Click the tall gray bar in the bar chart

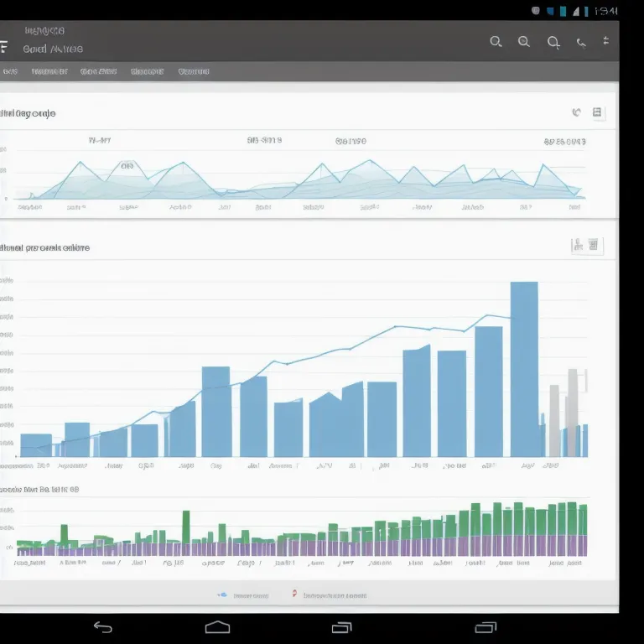[573, 411]
